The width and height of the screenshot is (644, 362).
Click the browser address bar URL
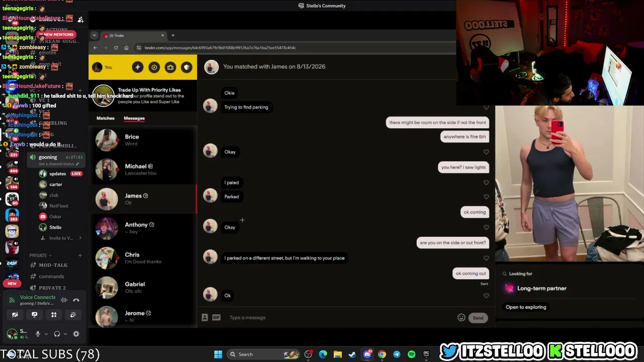220,48
